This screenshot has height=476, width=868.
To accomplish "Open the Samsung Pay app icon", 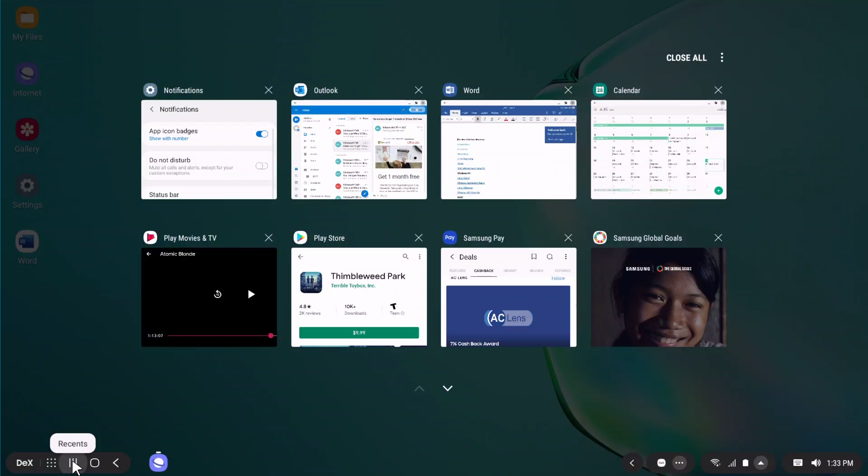I will tap(450, 237).
